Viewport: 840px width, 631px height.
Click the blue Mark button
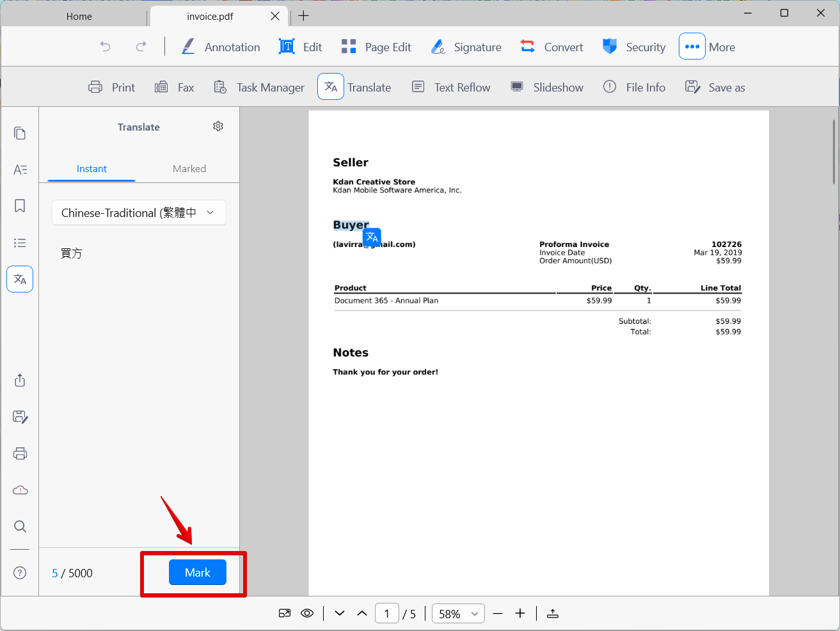[198, 572]
